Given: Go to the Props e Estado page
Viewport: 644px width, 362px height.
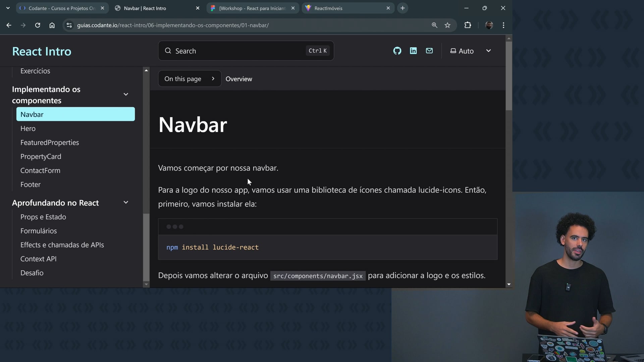Looking at the screenshot, I should pyautogui.click(x=43, y=217).
